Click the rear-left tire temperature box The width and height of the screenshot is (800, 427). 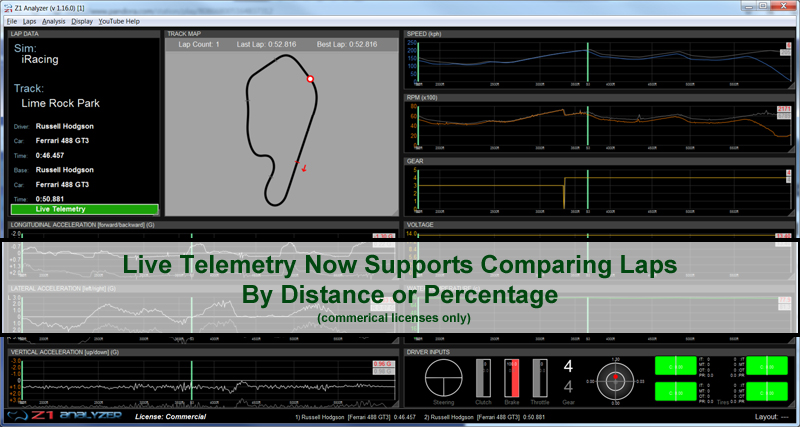676,391
